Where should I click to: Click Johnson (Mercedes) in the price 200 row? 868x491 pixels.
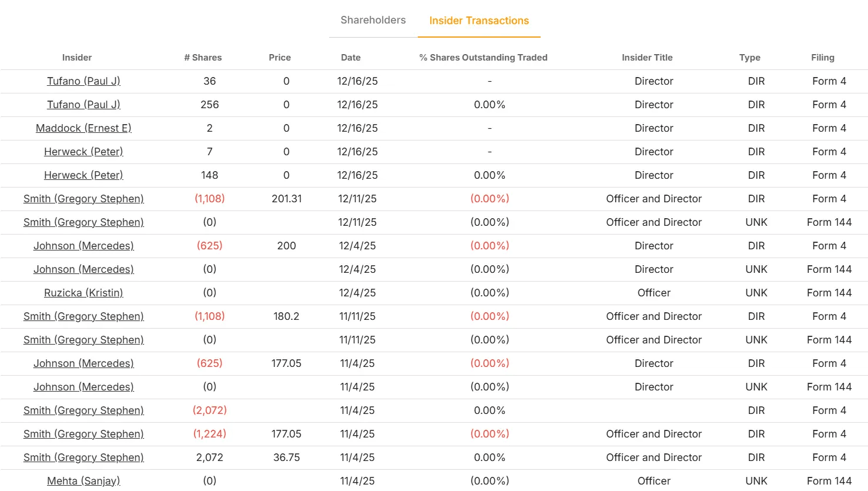tap(83, 246)
